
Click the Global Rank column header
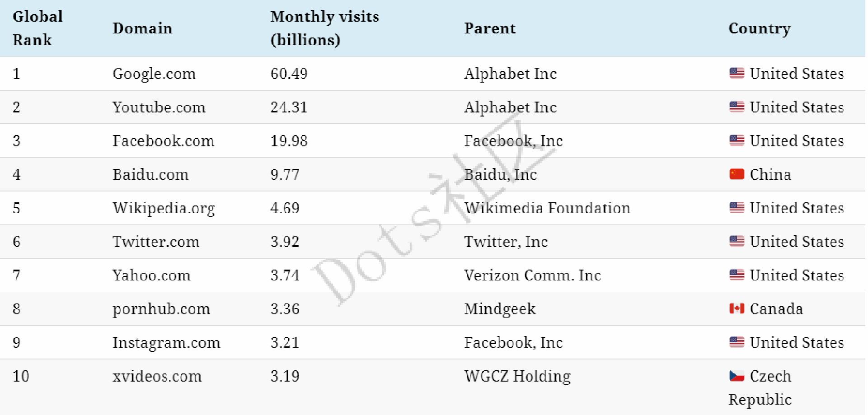38,28
